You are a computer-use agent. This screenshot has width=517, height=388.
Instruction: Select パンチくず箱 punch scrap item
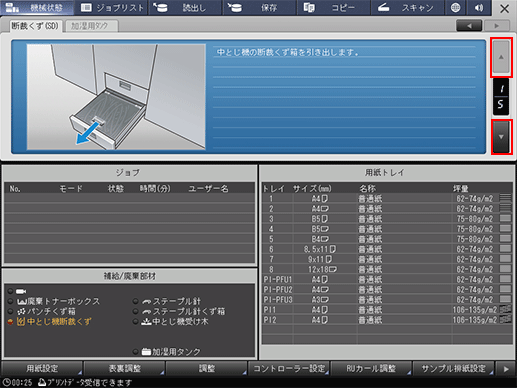tap(46, 311)
